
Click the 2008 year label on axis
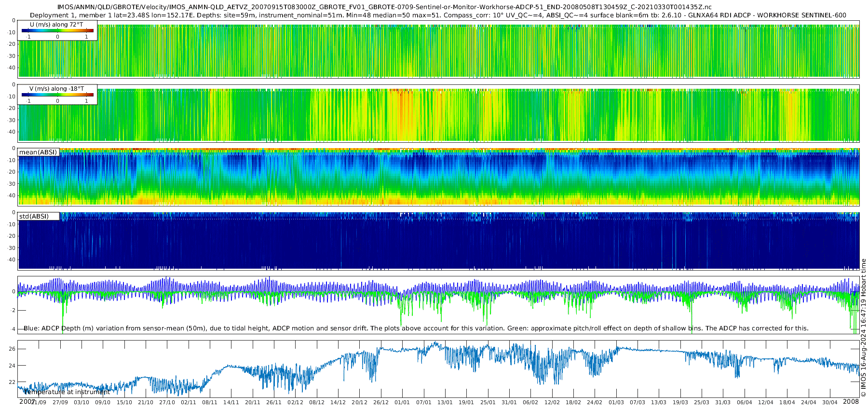851,401
